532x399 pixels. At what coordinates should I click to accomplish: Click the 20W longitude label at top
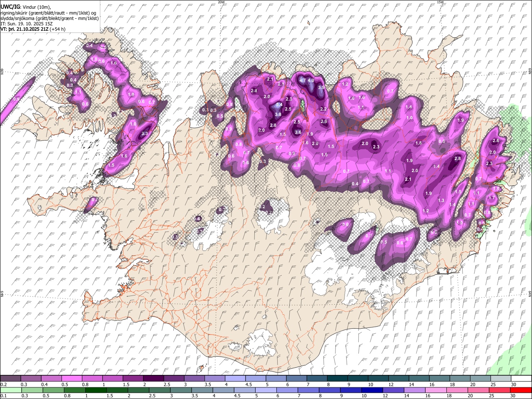pyautogui.click(x=221, y=2)
